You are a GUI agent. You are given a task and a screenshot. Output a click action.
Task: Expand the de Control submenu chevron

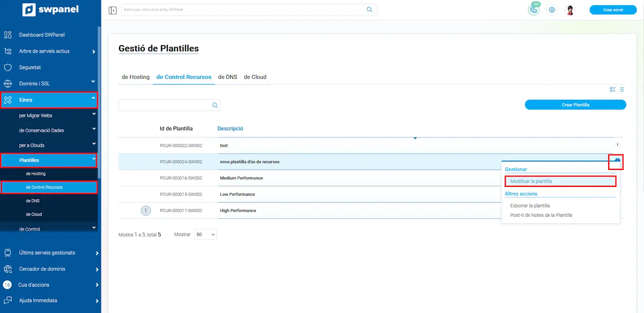pyautogui.click(x=94, y=228)
